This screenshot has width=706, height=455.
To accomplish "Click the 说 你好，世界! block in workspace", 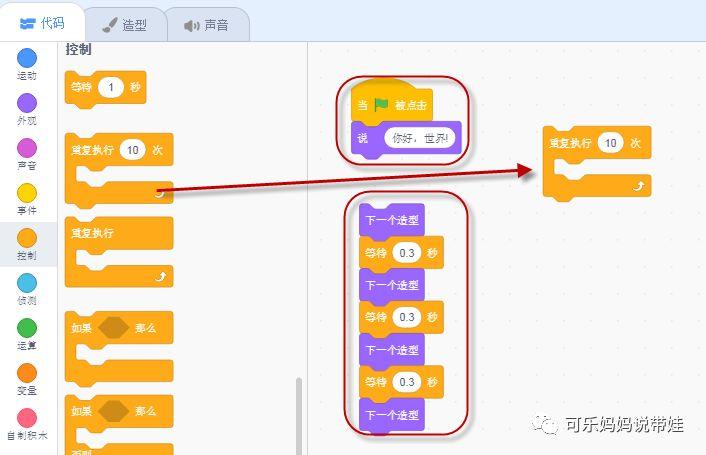I will pyautogui.click(x=406, y=140).
